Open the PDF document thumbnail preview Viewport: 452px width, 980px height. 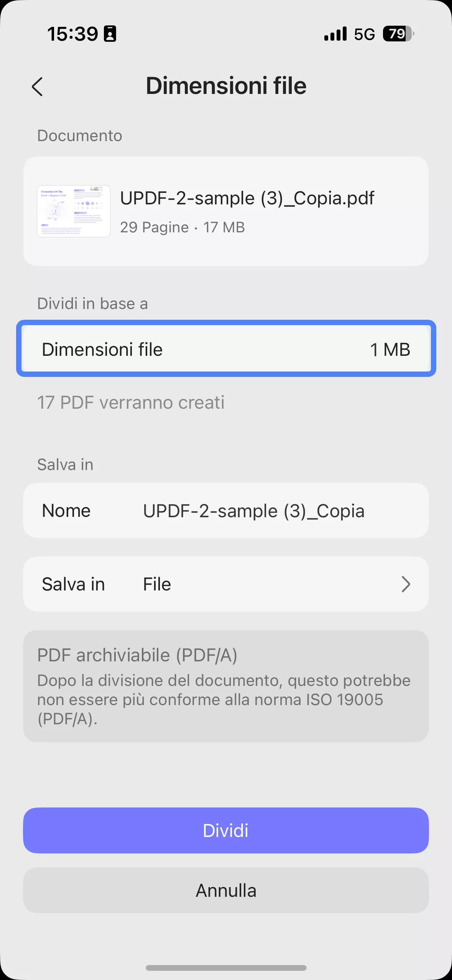(73, 210)
